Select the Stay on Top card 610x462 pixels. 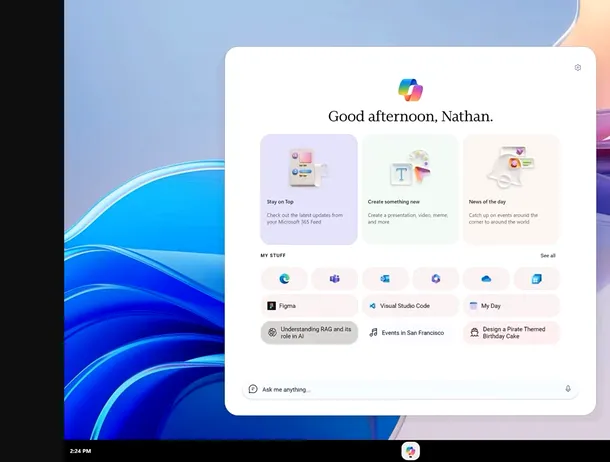pos(309,189)
